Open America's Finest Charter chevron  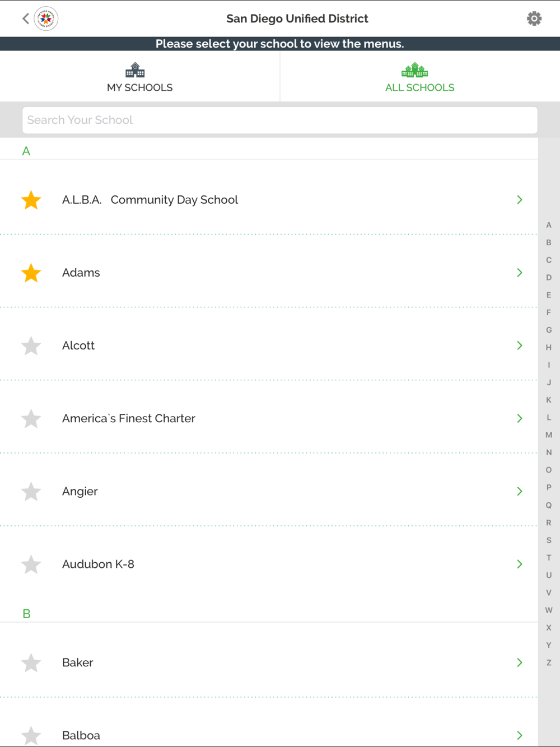520,418
